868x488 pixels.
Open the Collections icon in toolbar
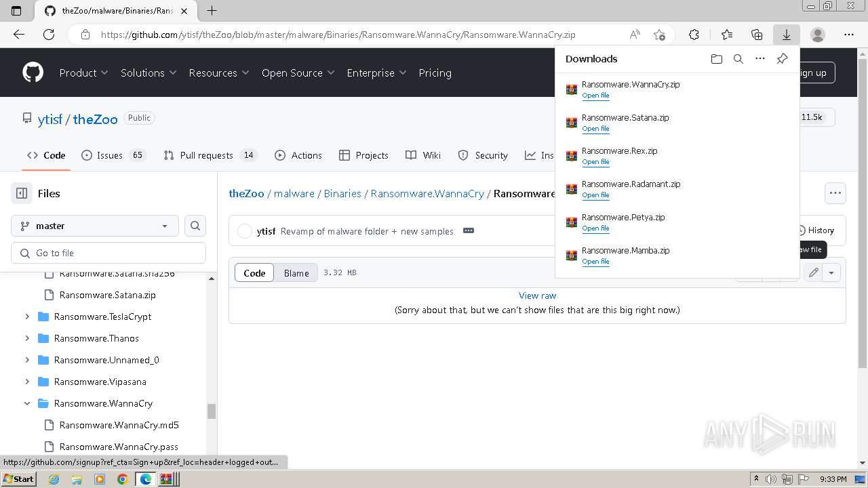pos(757,35)
